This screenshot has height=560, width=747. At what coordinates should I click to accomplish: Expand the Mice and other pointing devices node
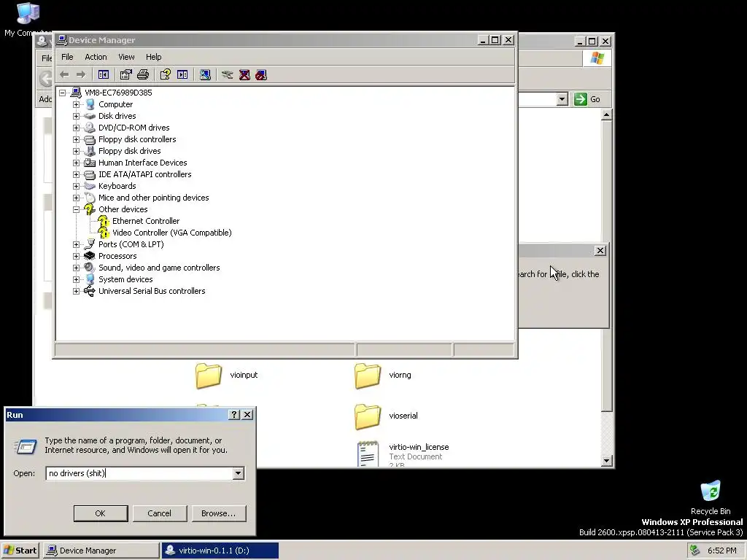(x=76, y=198)
